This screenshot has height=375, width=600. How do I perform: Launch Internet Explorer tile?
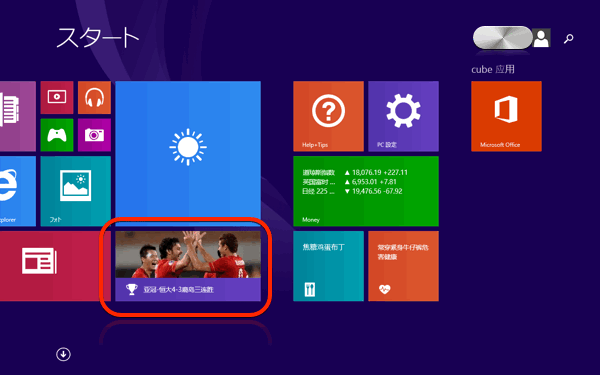(x=18, y=191)
